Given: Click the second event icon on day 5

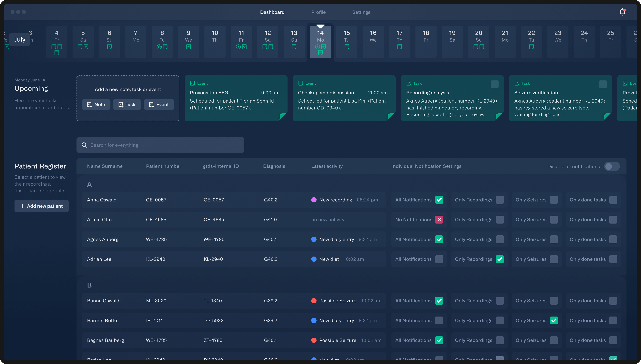Looking at the screenshot, I should [86, 47].
